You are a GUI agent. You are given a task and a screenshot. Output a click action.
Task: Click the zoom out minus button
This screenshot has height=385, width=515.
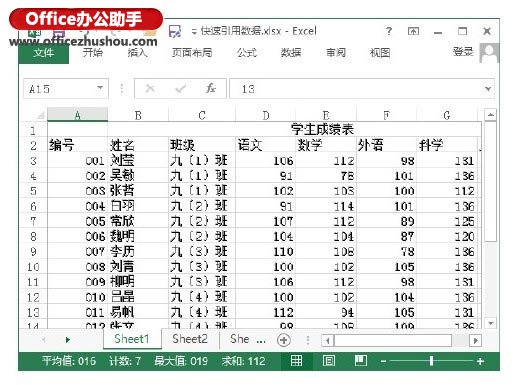[x=383, y=361]
